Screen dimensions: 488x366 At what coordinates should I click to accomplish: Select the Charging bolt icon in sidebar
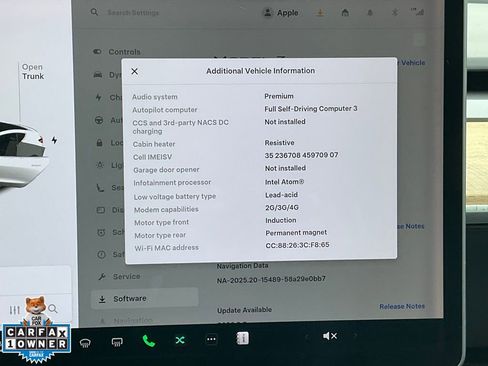point(98,97)
